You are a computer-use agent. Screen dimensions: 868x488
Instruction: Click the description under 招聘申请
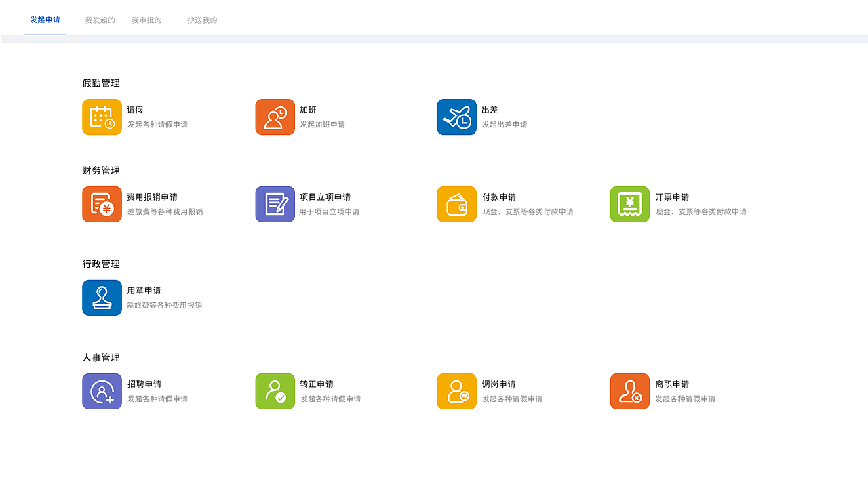pos(157,399)
